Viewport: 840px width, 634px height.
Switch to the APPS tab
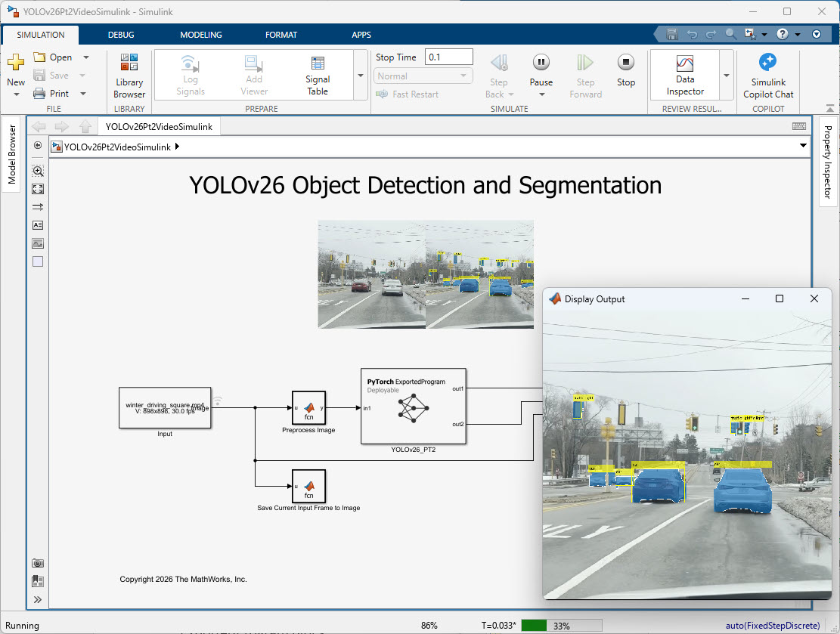[x=361, y=35]
